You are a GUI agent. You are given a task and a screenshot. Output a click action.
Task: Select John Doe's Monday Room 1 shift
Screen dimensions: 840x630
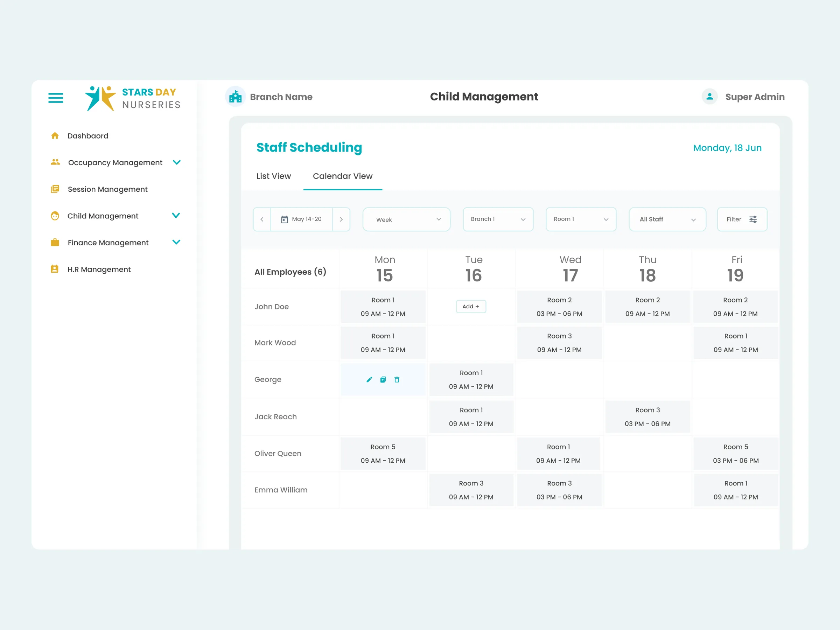[383, 307]
